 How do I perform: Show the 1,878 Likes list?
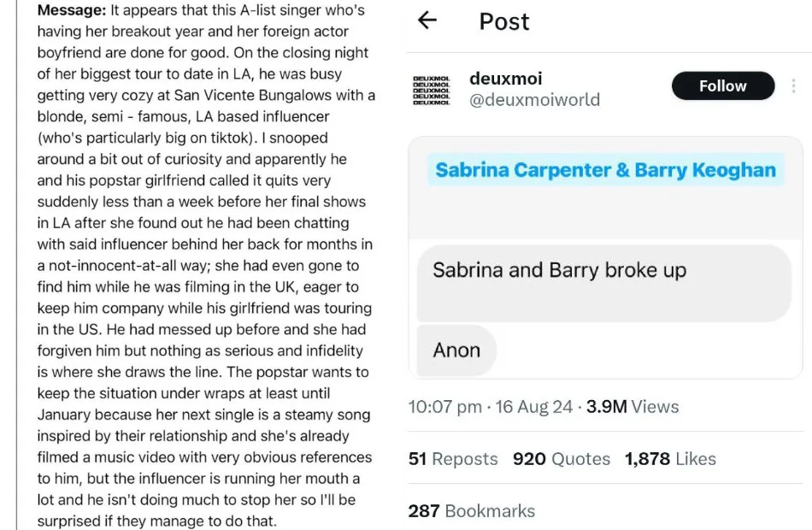click(670, 459)
